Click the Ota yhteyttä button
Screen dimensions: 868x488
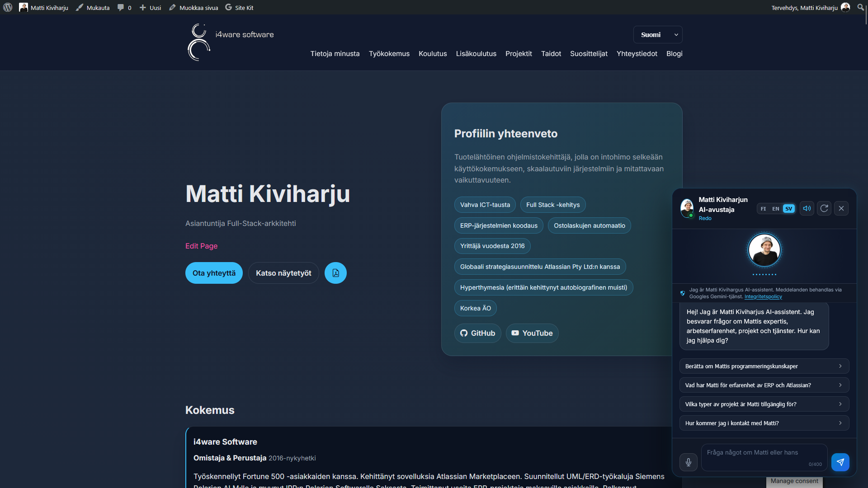click(x=214, y=273)
